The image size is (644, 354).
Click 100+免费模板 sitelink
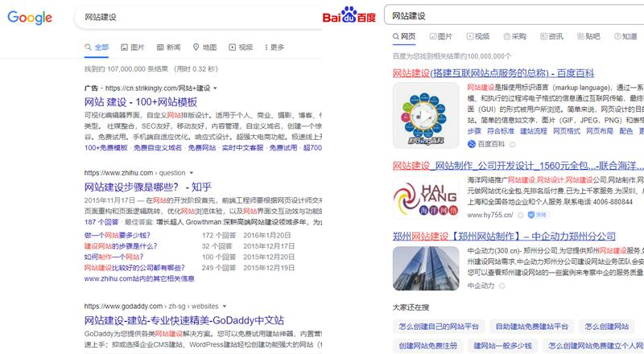pyautogui.click(x=106, y=148)
